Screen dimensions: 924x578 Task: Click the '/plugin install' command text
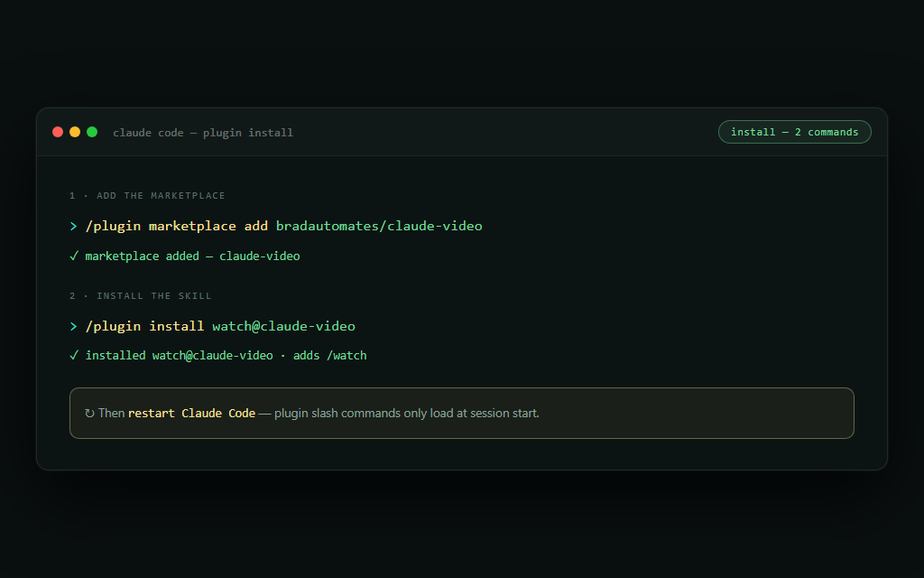[145, 326]
